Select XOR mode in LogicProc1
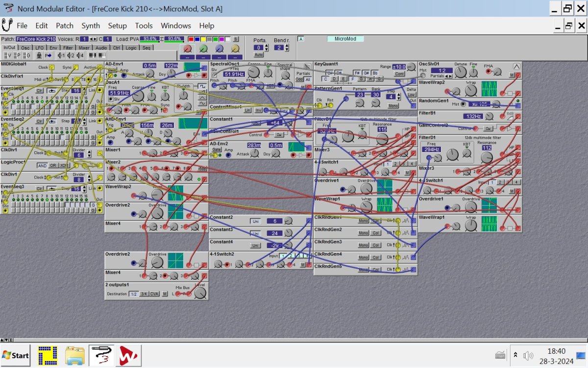588x368 pixels. pyautogui.click(x=64, y=165)
